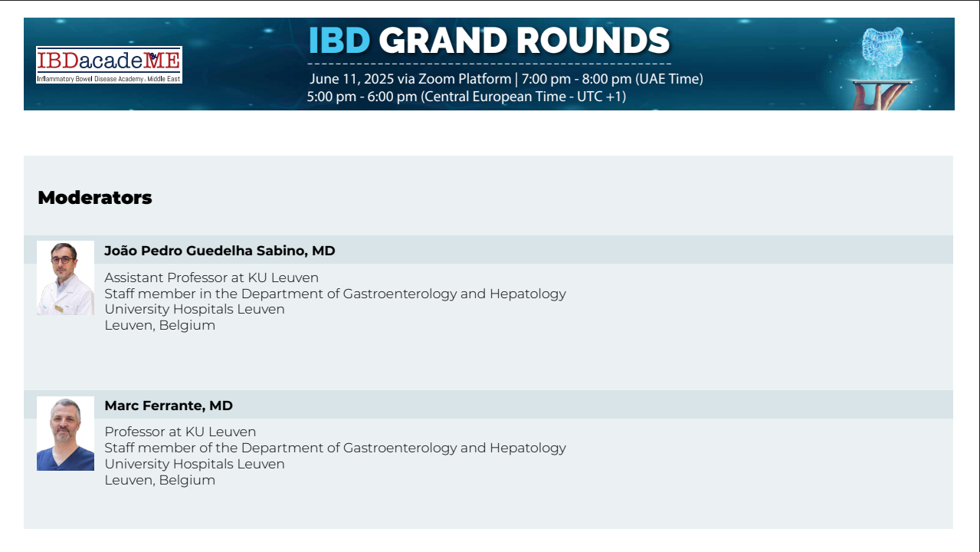Click the name Marc Ferrante, MD
Image resolution: width=980 pixels, height=552 pixels.
(x=169, y=406)
